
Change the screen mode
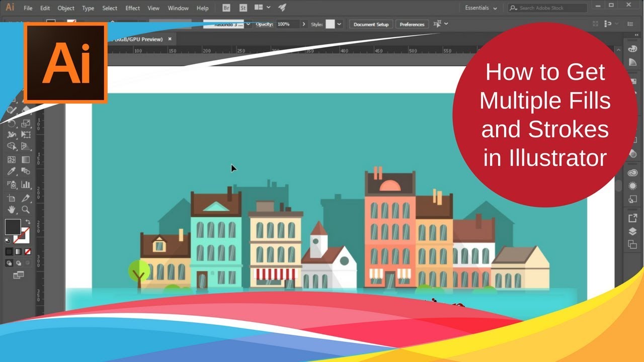[19, 275]
